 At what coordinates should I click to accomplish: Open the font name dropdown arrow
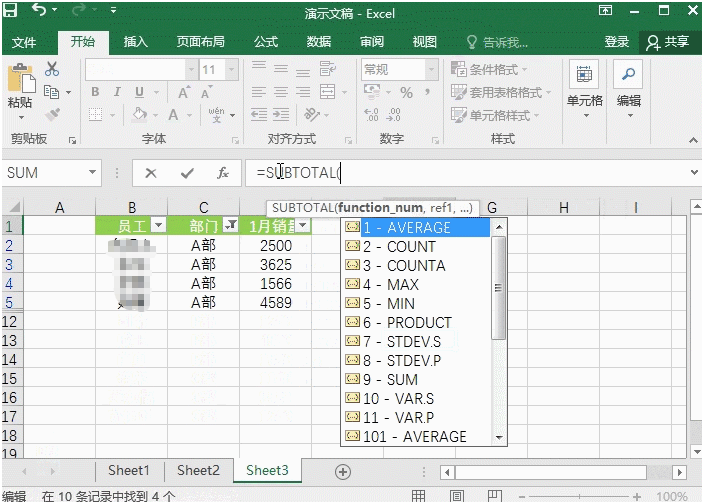tap(192, 70)
